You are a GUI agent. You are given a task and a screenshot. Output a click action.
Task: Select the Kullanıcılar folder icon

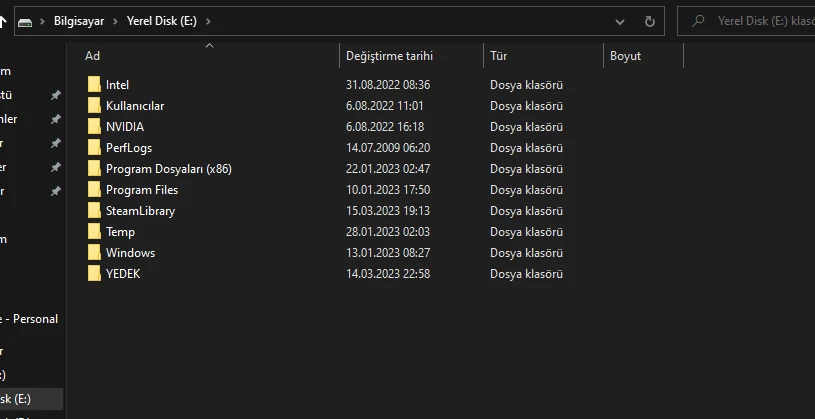point(94,106)
